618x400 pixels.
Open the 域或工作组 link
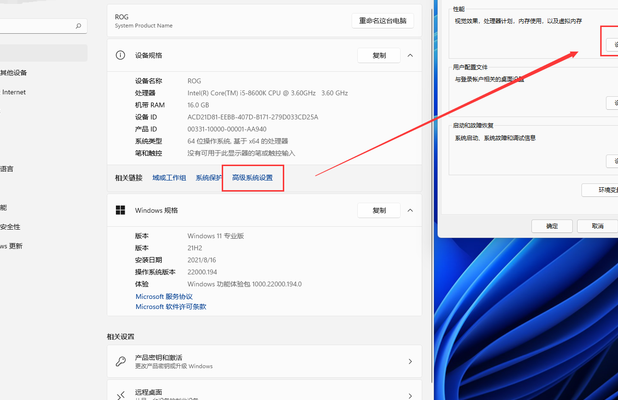click(169, 178)
